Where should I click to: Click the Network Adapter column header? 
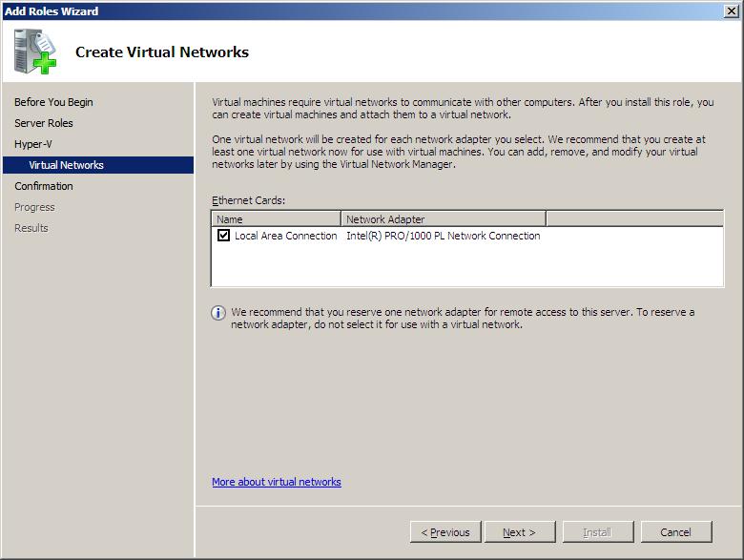(443, 218)
